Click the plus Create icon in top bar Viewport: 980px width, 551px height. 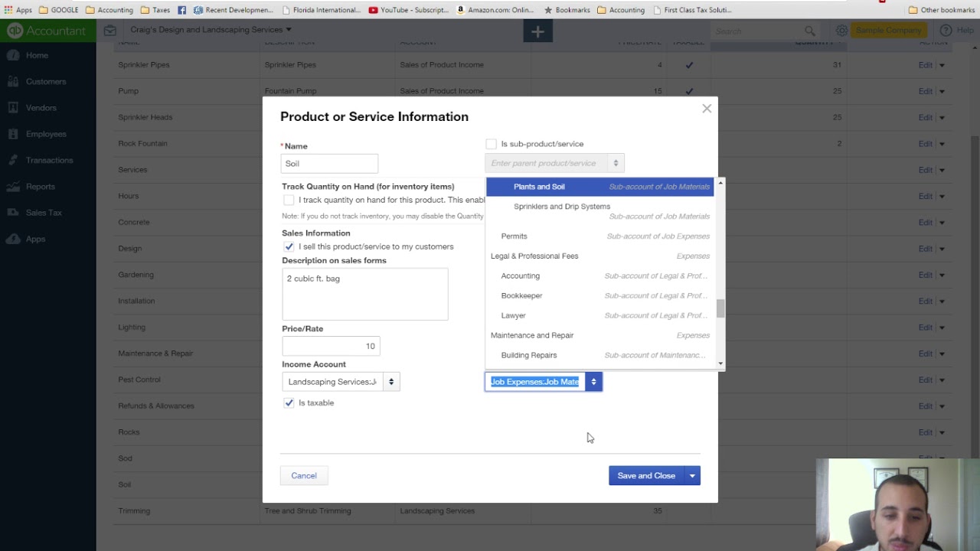tap(537, 31)
